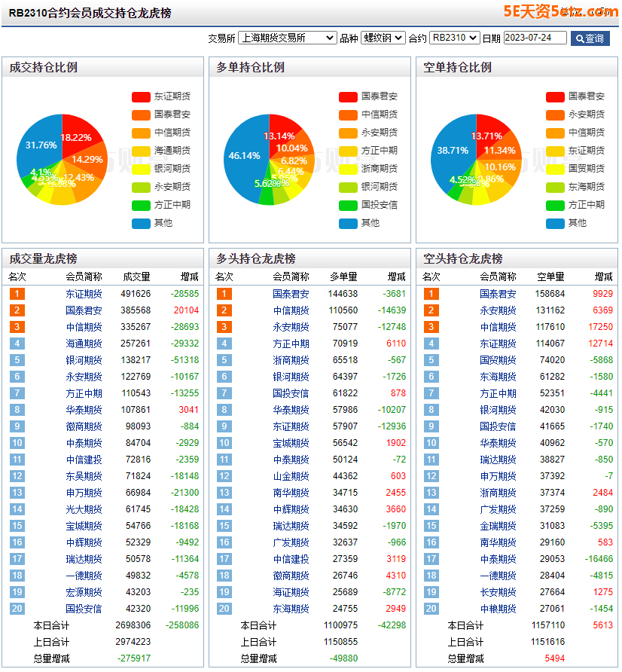Viewport: 622px width, 672px height.
Task: Open 光大期货 in the 成交量龙虎榜 table
Action: (84, 509)
